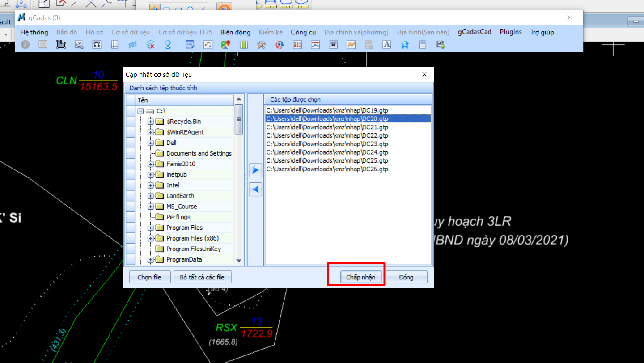
Task: Click the text 'A' toolbar icon
Action: pyautogui.click(x=387, y=45)
